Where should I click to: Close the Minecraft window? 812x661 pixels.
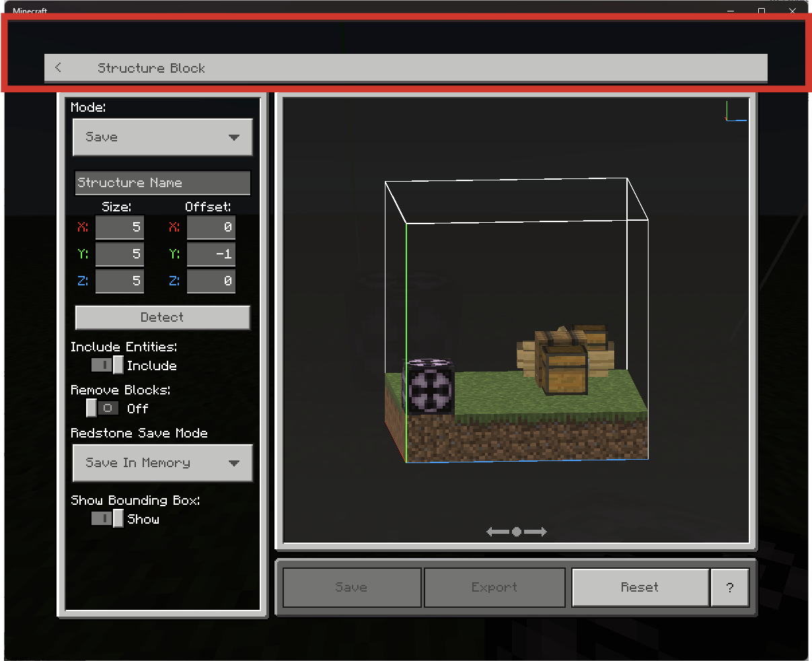tap(792, 11)
